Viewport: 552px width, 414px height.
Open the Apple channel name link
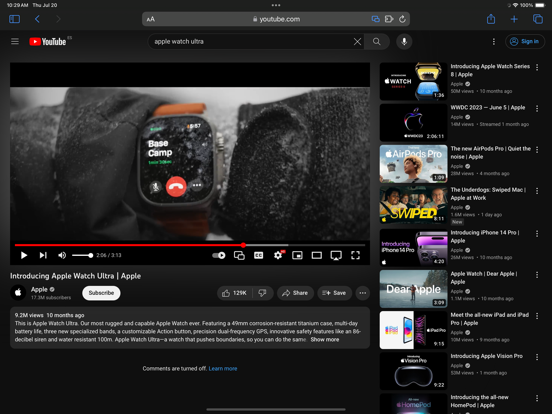coord(39,289)
